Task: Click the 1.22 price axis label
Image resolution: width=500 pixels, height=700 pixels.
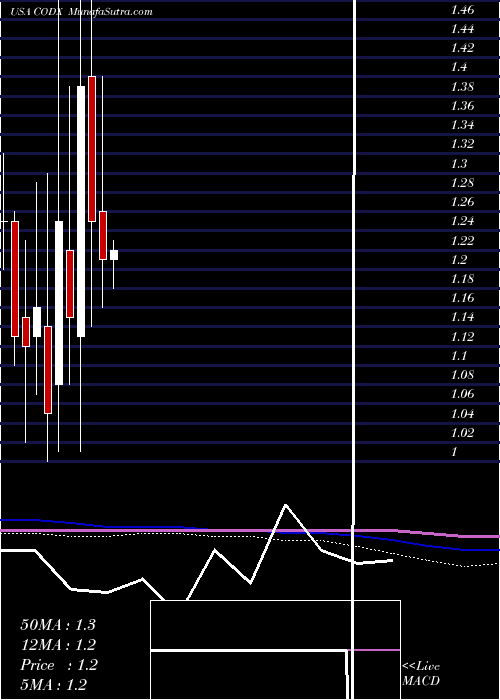Action: (462, 241)
